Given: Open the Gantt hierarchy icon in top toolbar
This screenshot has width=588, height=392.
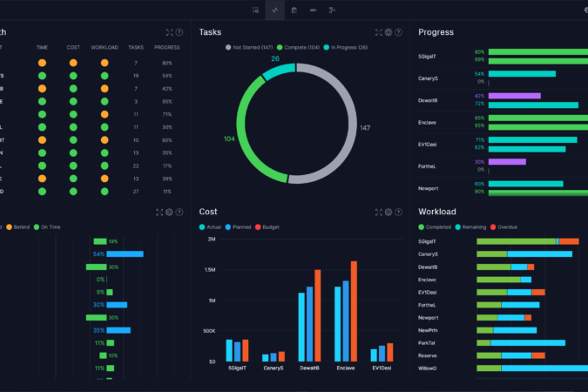Looking at the screenshot, I should click(x=332, y=10).
